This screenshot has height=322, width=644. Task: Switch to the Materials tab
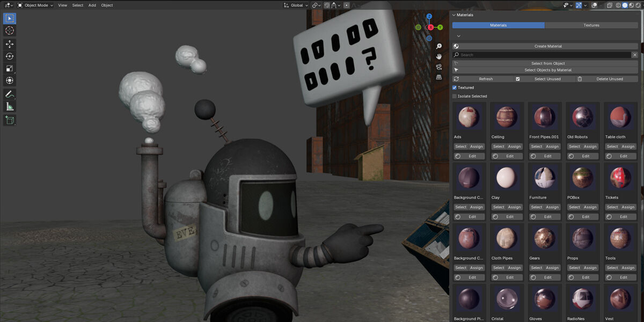499,25
